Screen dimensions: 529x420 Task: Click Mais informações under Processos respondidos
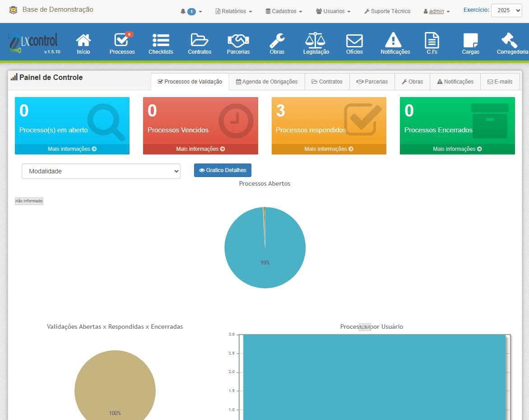pos(329,149)
